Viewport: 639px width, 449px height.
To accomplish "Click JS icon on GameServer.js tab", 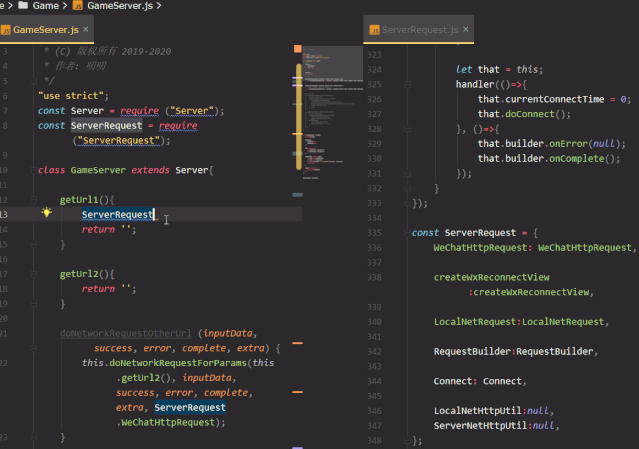I will pyautogui.click(x=6, y=31).
